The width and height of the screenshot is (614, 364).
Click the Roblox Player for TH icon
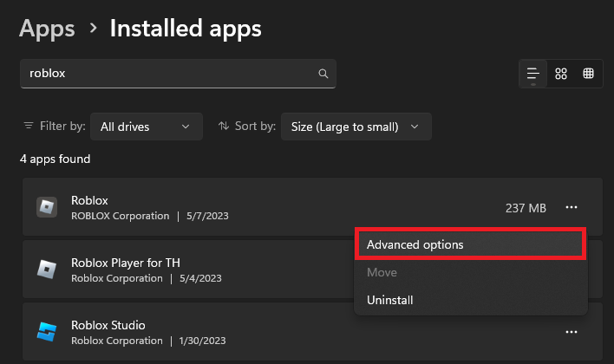coord(46,270)
